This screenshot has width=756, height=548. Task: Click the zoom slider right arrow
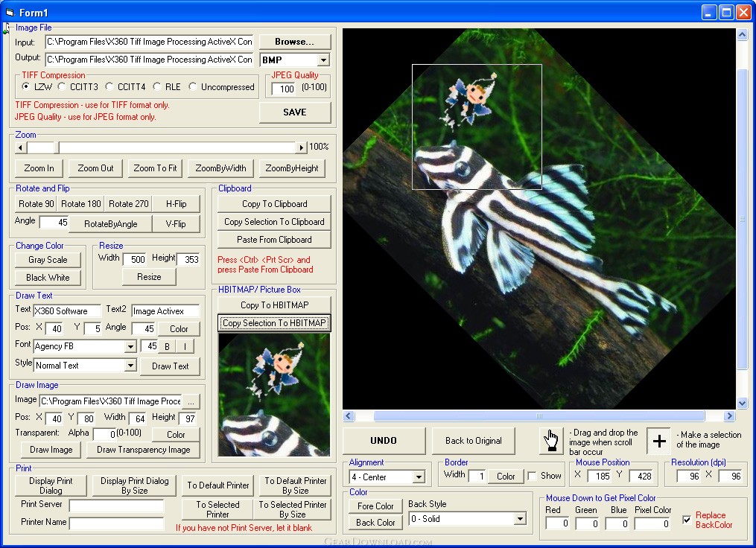301,148
